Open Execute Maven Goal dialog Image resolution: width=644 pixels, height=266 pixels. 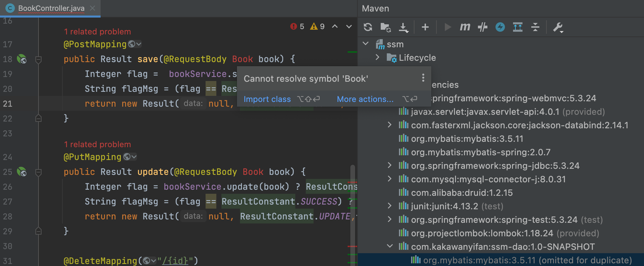click(465, 27)
